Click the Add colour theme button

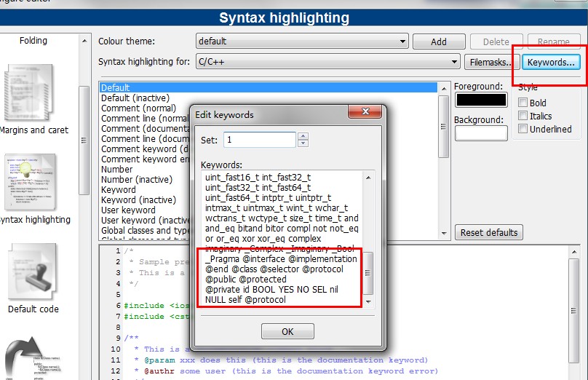pos(439,41)
